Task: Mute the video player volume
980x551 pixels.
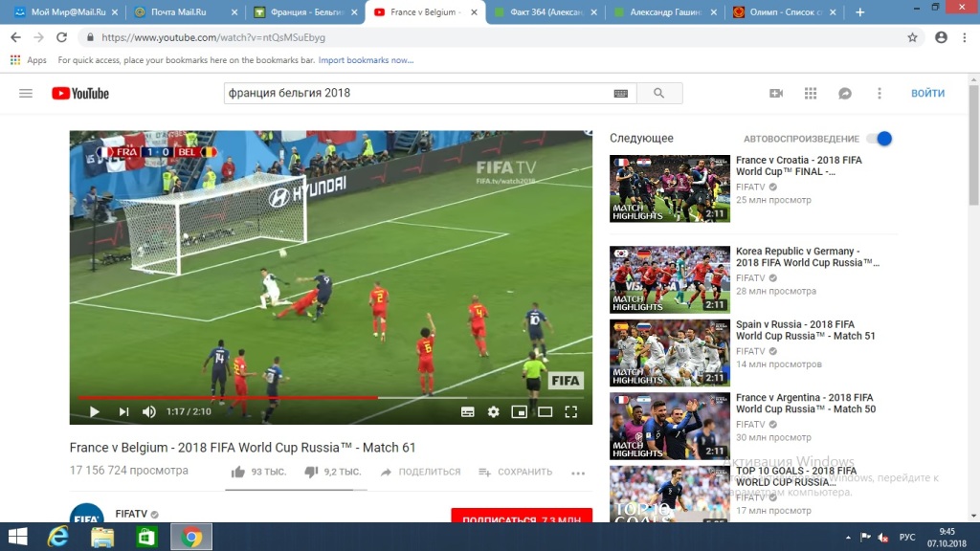Action: tap(148, 411)
